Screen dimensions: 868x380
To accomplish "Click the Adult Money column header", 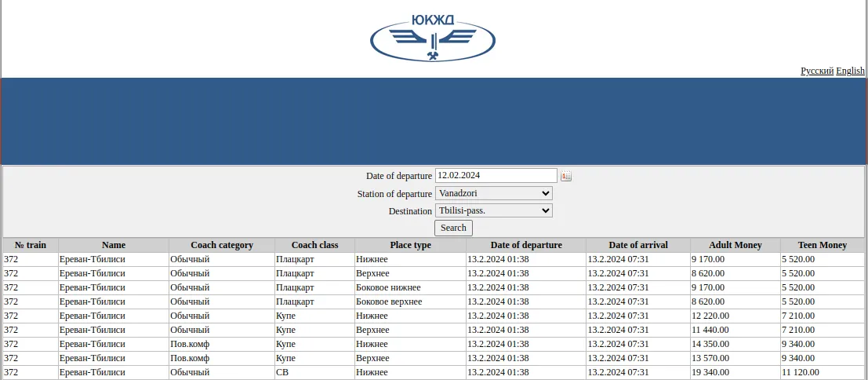I will click(x=735, y=245).
